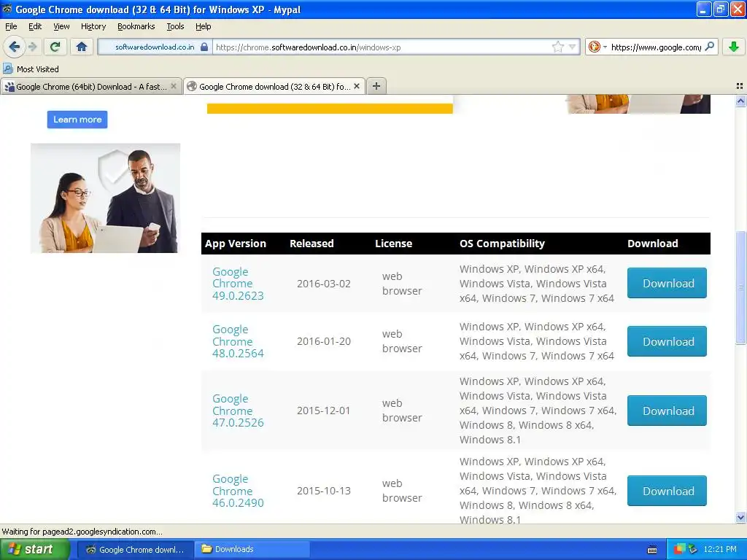This screenshot has width=747, height=560.
Task: Open the Downloads folder taskbar button
Action: (x=252, y=550)
